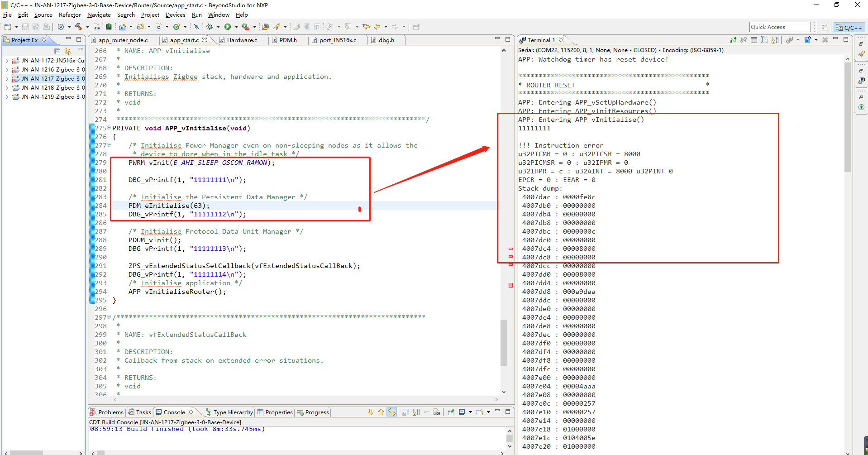Run the application with the green play icon
The image size is (868, 455).
228,27
